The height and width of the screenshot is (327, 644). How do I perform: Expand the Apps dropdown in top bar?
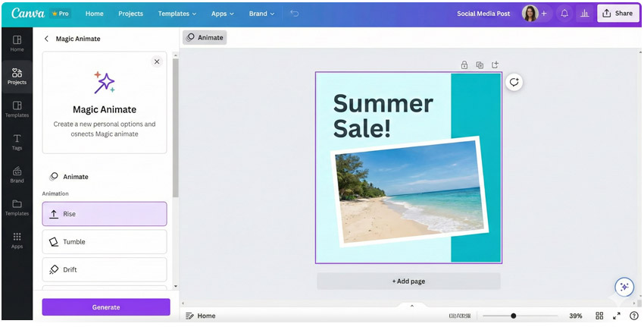[x=222, y=14]
